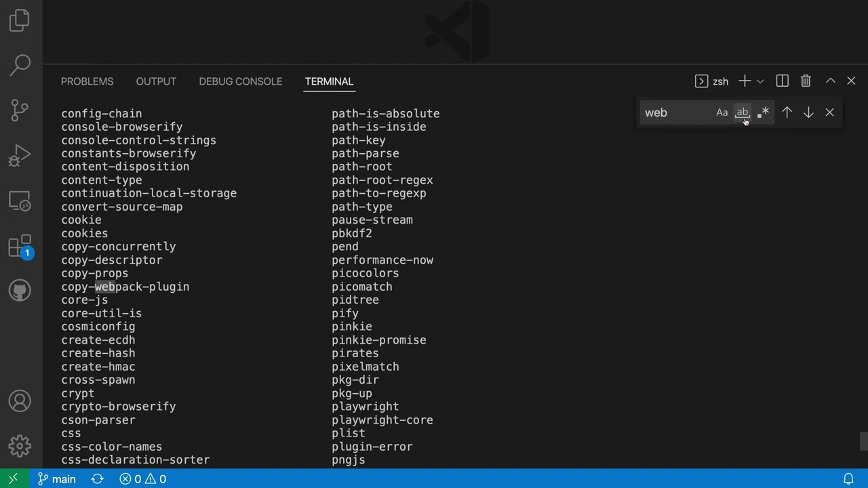Click the terminal scrollbar thumb

point(863,441)
